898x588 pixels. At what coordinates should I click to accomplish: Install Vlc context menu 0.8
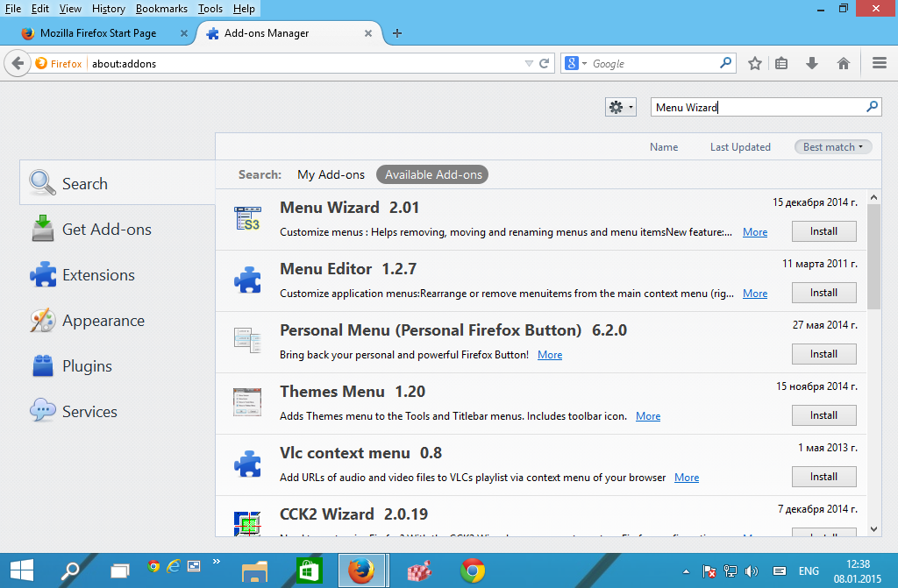(823, 477)
